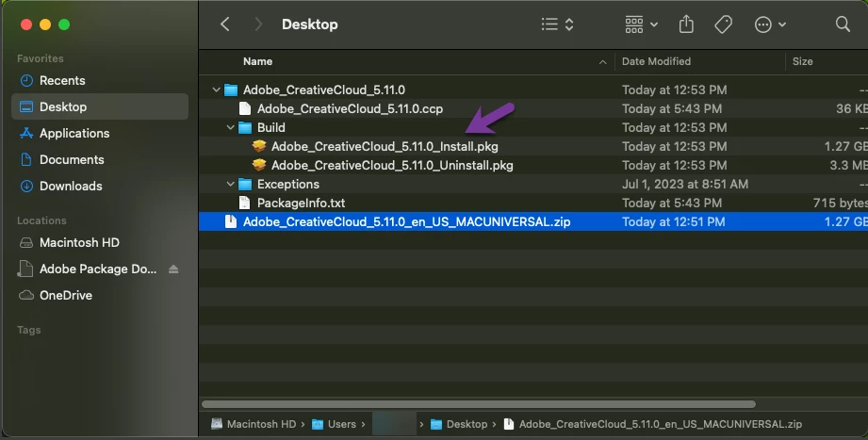Click the Edit Tags icon
The height and width of the screenshot is (440, 868).
(x=724, y=24)
